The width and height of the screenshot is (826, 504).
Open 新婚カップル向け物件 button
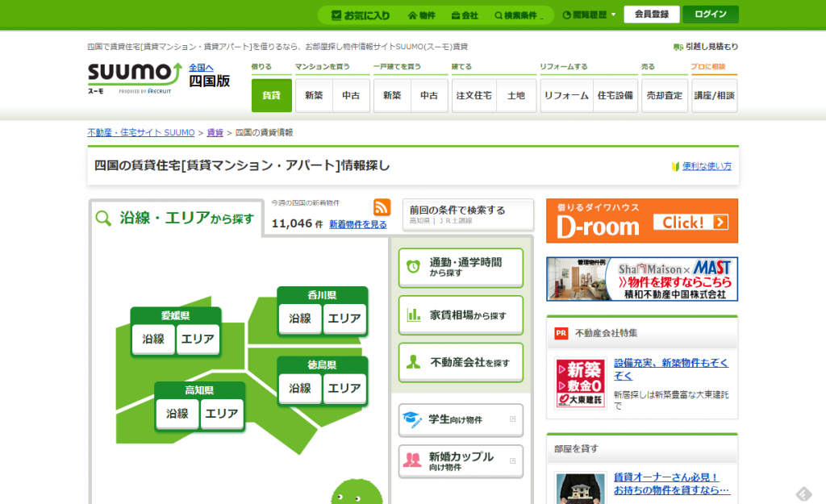[x=461, y=460]
